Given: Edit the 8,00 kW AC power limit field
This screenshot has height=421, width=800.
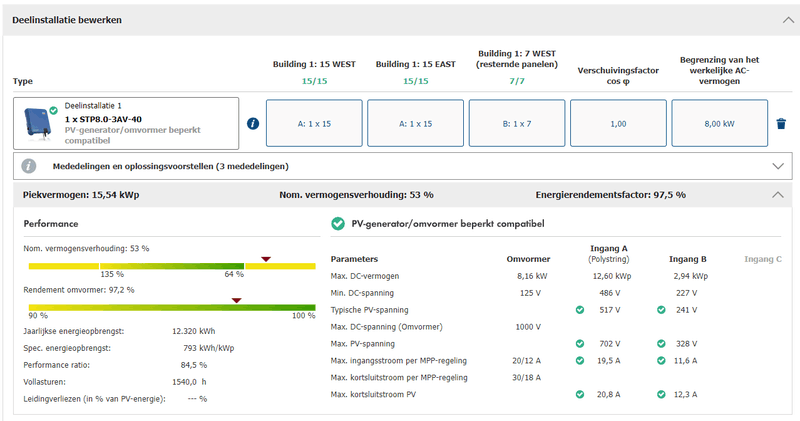Looking at the screenshot, I should 719,124.
